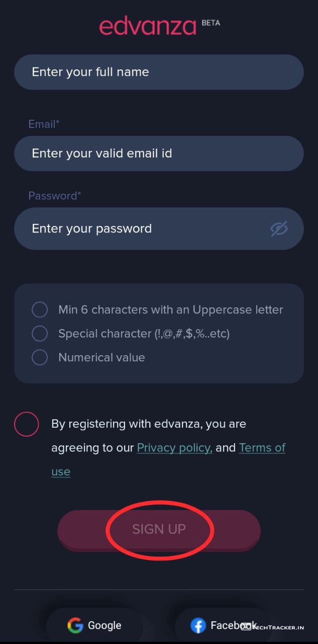Click the BETA label

(211, 23)
